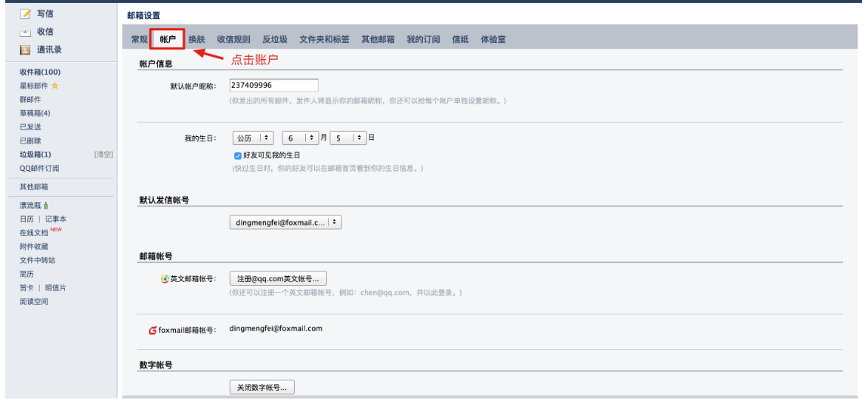Viewport: 868px width, 400px height.
Task: Click 注册@qq.com英文帐号 button
Action: tap(278, 278)
